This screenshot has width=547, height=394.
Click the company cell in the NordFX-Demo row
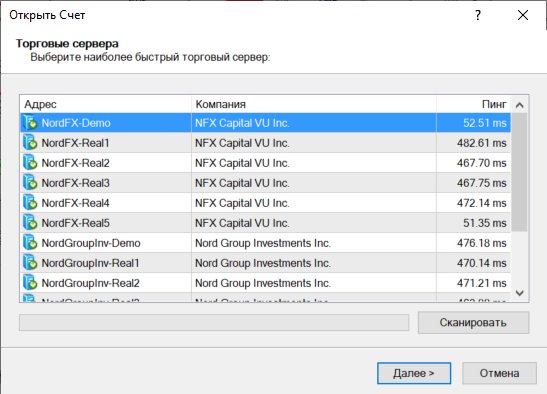pyautogui.click(x=314, y=123)
